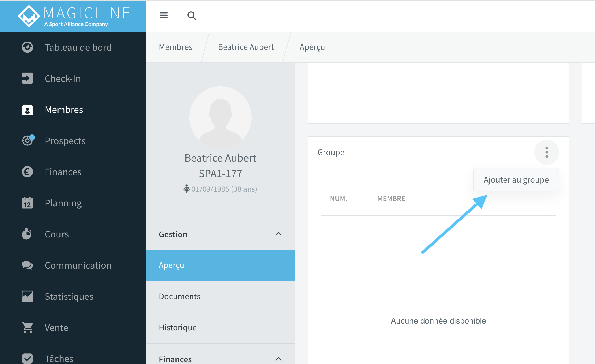Open the Historique tab
The image size is (595, 364).
pyautogui.click(x=221, y=327)
